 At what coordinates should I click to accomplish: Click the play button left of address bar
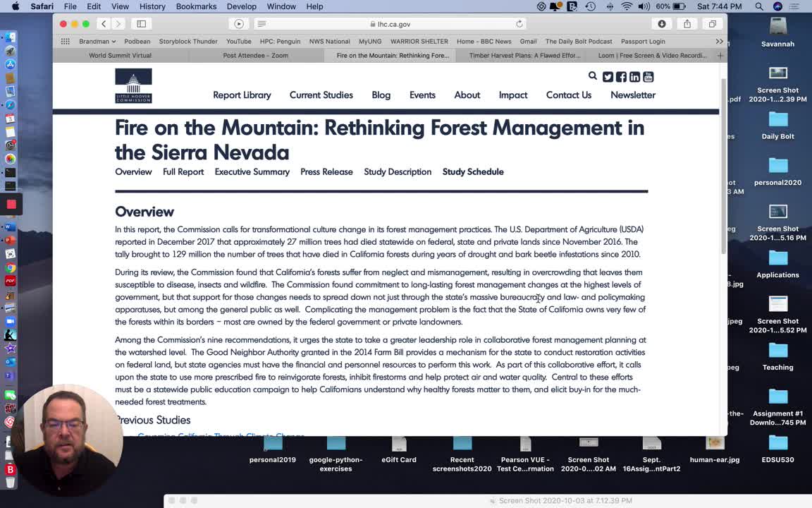point(239,24)
